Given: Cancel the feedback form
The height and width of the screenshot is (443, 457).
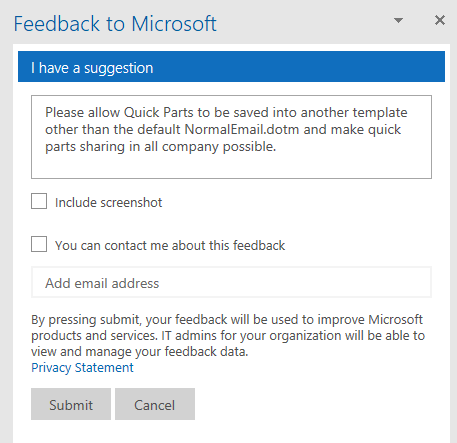Looking at the screenshot, I should tap(155, 404).
